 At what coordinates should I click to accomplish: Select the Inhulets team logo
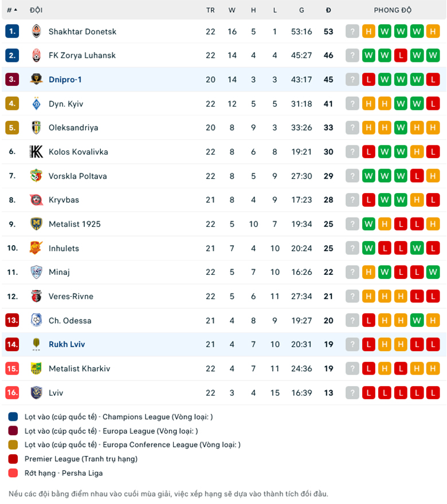(36, 248)
